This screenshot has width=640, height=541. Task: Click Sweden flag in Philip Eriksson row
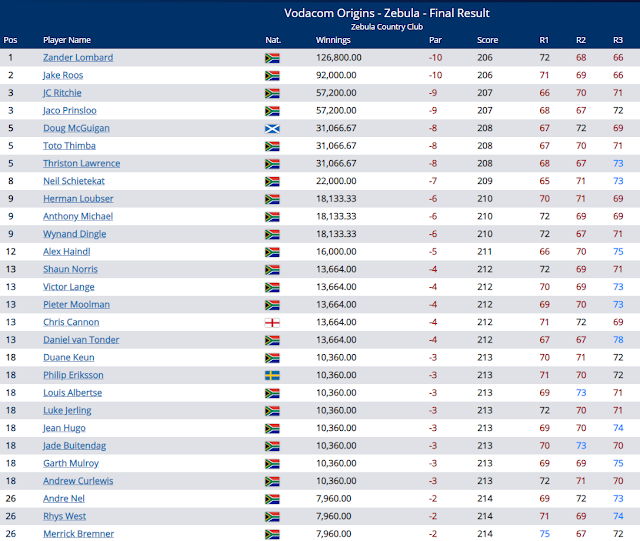[272, 376]
